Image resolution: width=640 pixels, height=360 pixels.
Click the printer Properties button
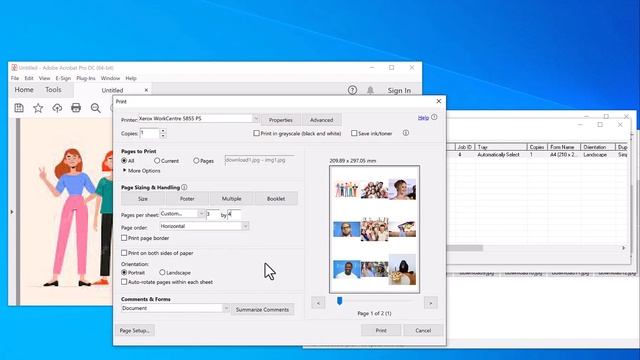[280, 120]
